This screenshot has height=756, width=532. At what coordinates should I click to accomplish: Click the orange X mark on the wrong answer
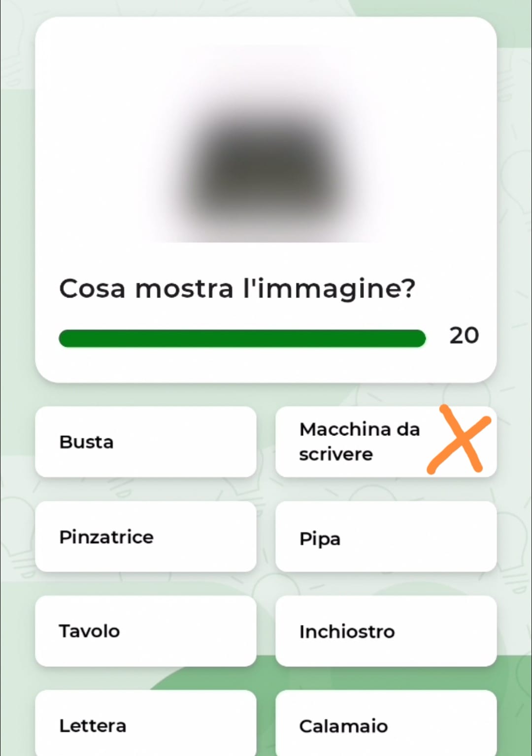pyautogui.click(x=459, y=440)
